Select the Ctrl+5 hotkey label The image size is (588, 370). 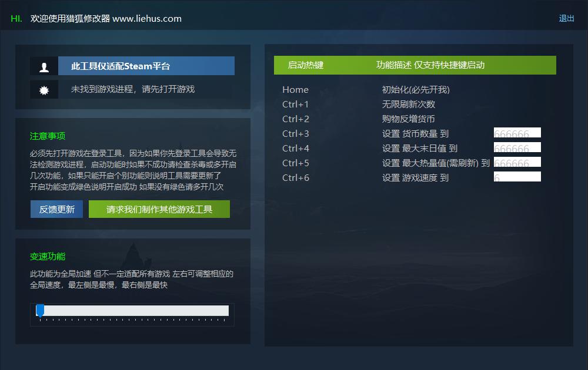click(296, 163)
